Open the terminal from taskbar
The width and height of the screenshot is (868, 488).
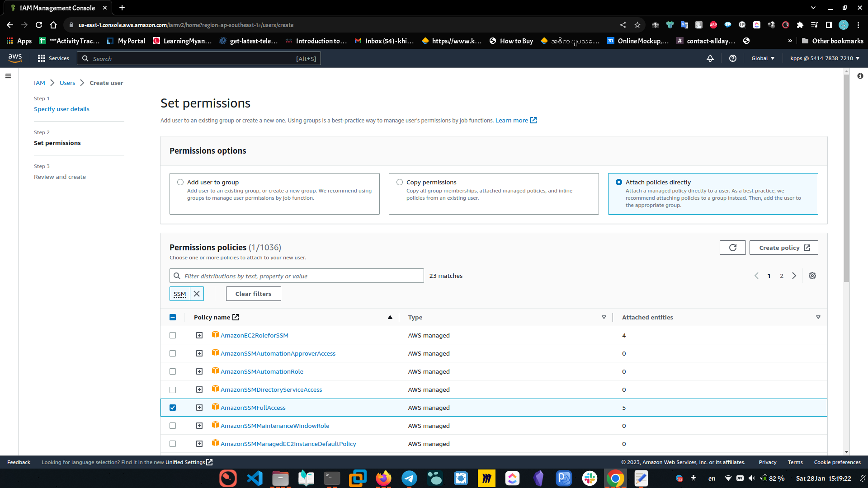coord(332,478)
